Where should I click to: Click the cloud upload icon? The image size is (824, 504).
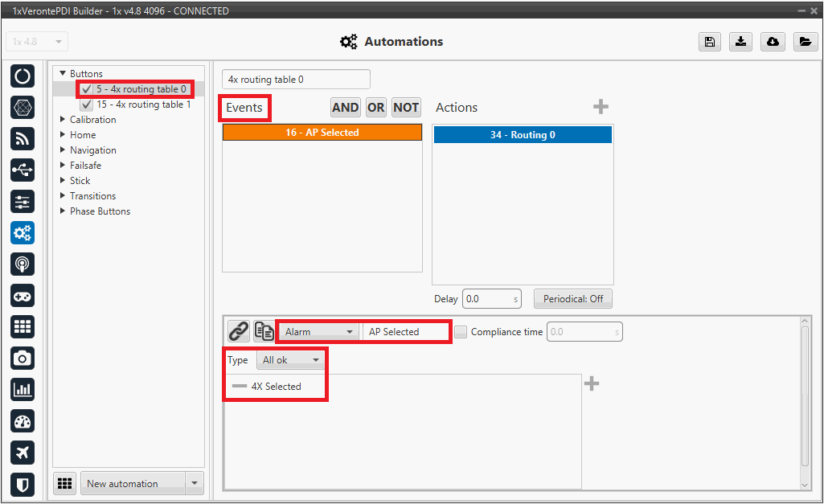click(773, 42)
